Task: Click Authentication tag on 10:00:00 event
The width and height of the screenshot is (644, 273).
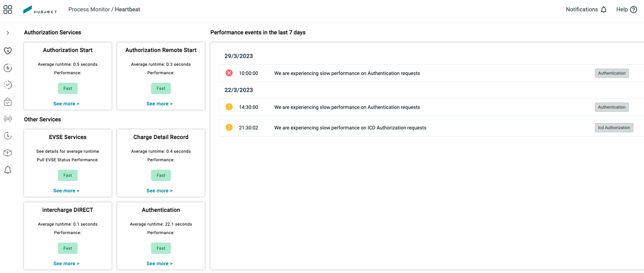Action: click(612, 73)
